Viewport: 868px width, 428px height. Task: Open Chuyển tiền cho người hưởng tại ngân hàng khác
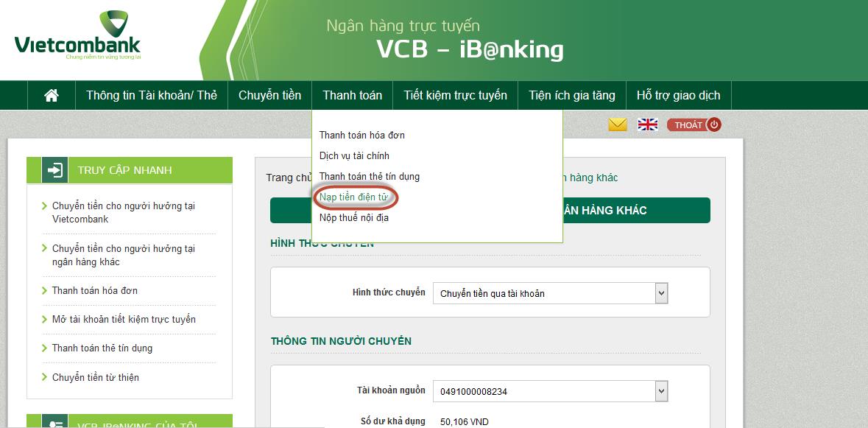pos(124,255)
